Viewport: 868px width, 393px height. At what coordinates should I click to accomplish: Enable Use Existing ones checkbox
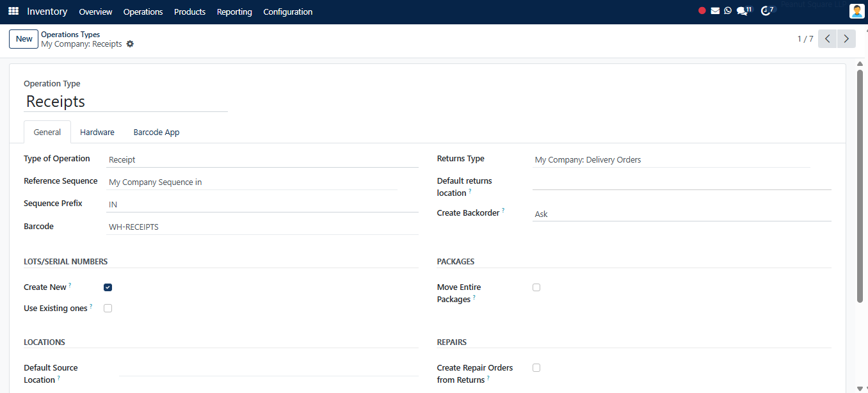(x=108, y=309)
